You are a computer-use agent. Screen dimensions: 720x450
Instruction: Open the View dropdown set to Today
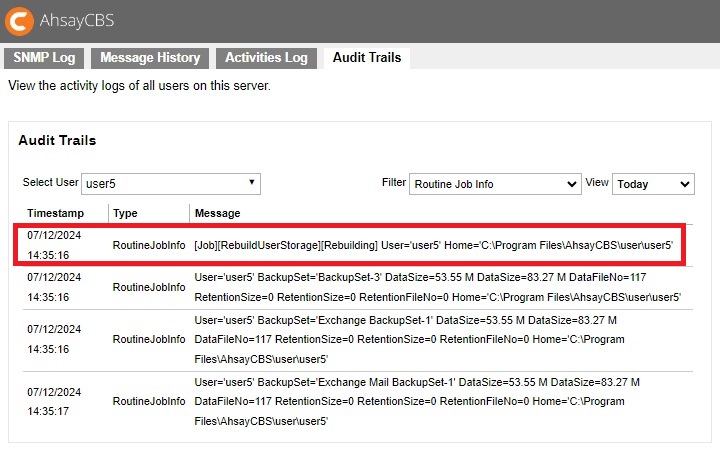(653, 184)
